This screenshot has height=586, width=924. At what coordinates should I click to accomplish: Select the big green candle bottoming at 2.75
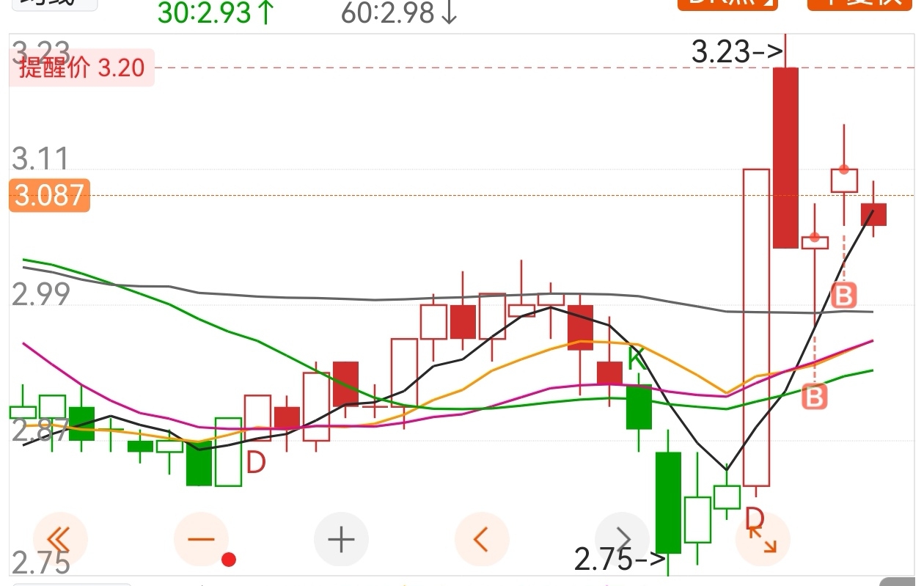point(668,502)
